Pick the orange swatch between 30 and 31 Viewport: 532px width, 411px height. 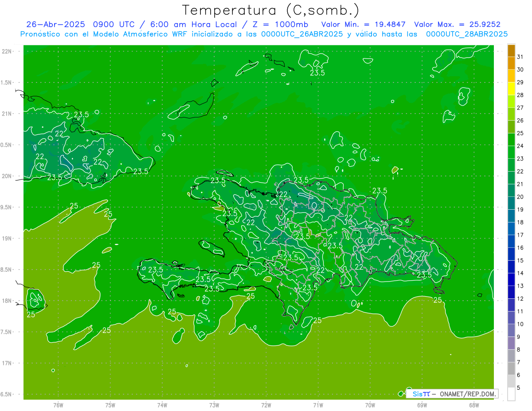pos(512,63)
